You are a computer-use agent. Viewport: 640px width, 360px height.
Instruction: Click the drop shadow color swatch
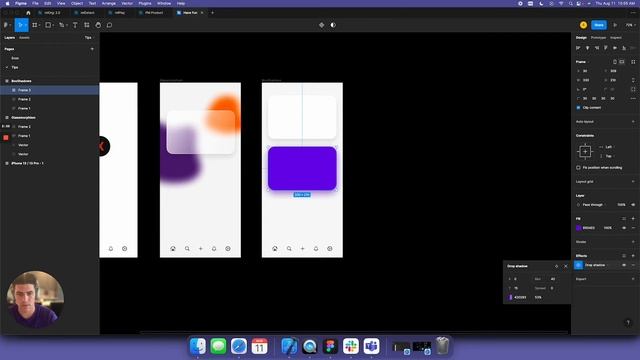(x=511, y=298)
